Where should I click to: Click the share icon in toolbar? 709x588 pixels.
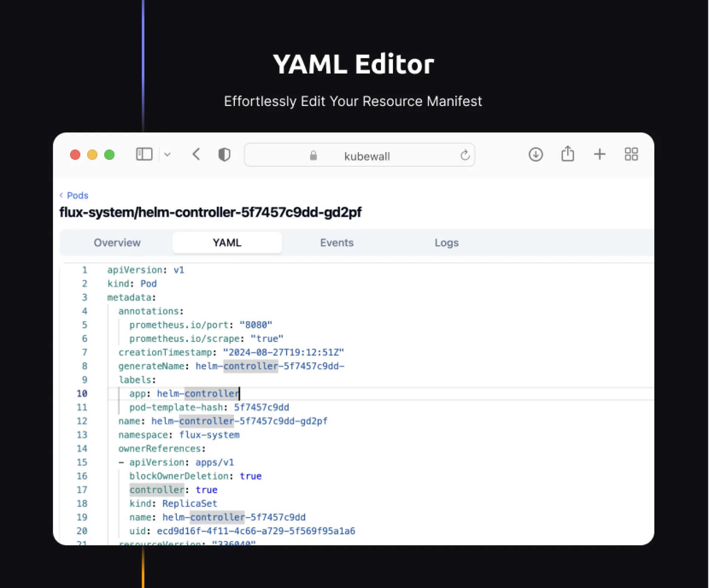tap(568, 154)
